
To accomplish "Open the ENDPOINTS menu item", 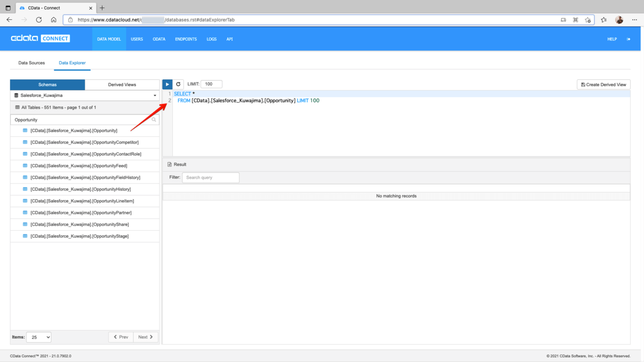I will point(186,39).
